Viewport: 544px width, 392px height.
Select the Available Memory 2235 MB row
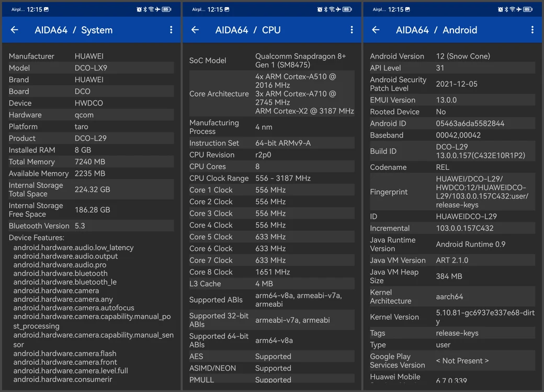(91, 174)
